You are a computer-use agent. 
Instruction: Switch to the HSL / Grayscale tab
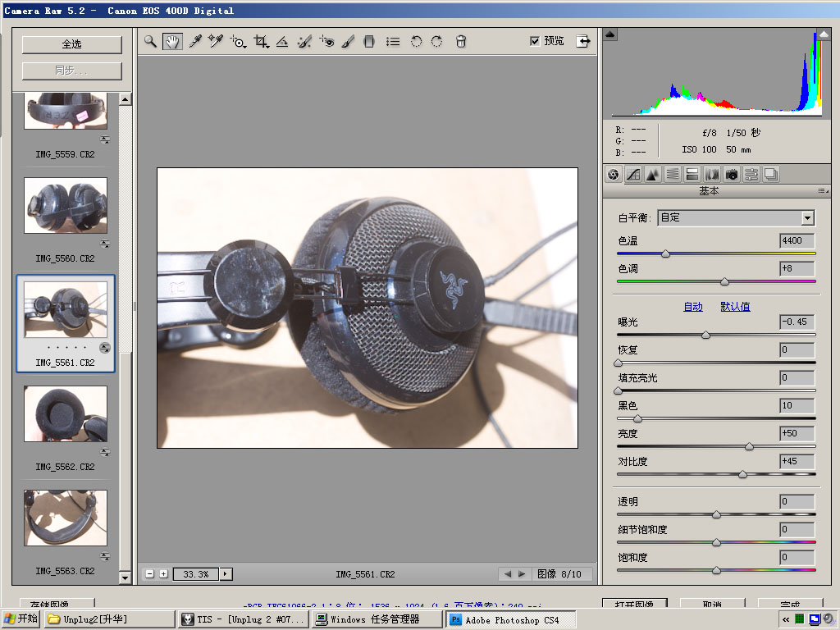[x=673, y=174]
